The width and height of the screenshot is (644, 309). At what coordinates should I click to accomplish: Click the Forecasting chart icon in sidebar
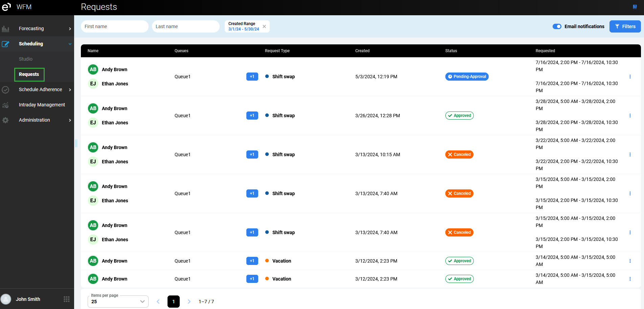5,29
